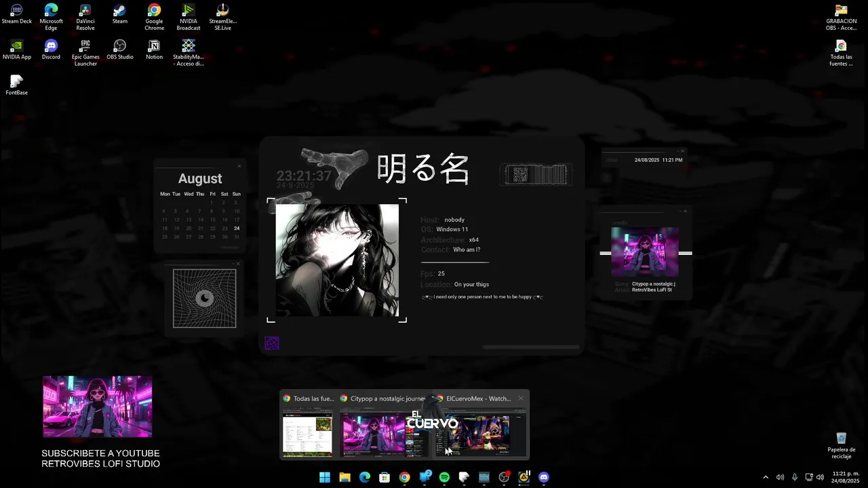This screenshot has height=488, width=868.
Task: Select day 31 in the calendar widget
Action: 237,237
